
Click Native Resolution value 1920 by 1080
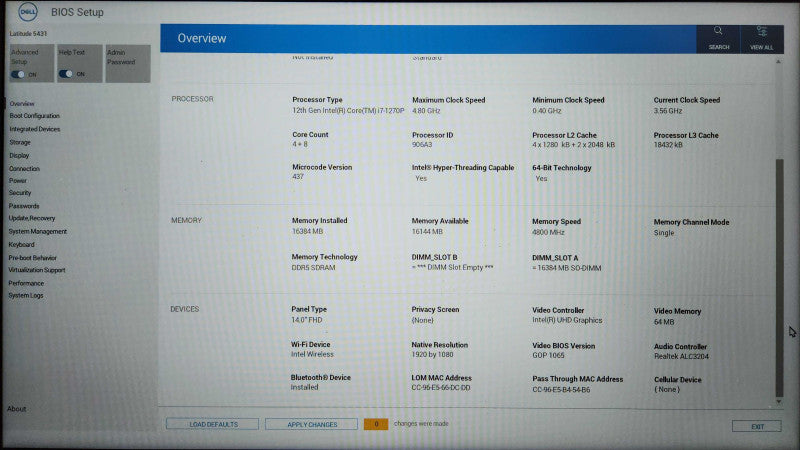point(432,355)
